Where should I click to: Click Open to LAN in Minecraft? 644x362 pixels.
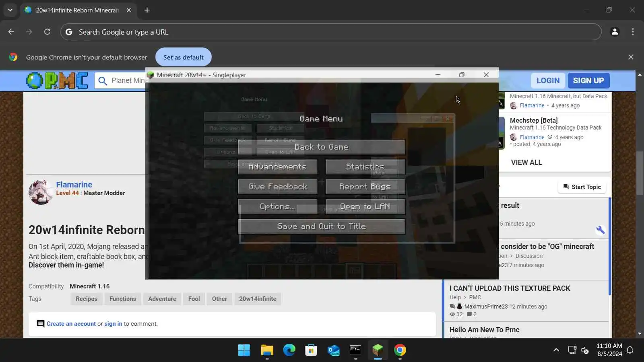click(365, 206)
